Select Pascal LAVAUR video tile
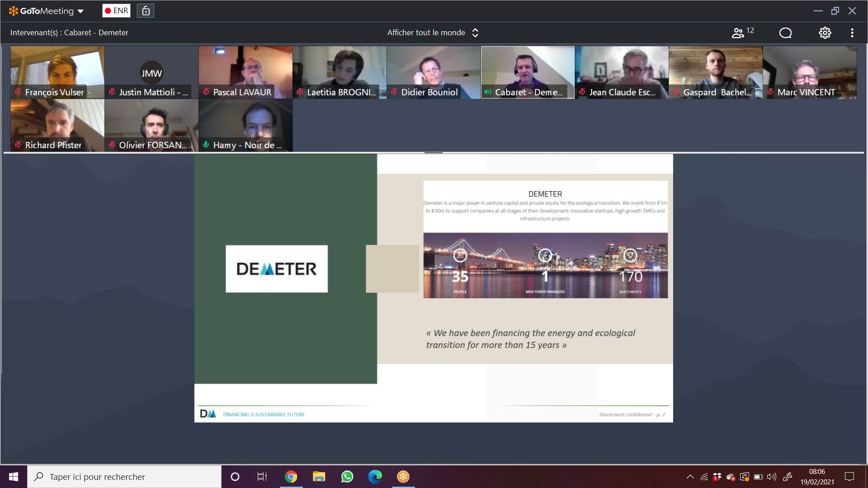The image size is (868, 488). pos(245,72)
